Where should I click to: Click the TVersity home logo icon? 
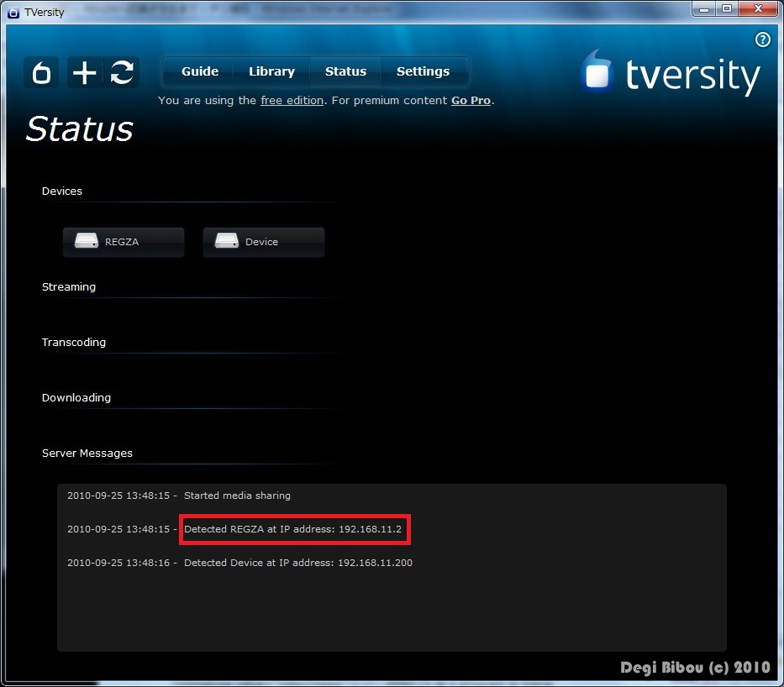tap(41, 72)
